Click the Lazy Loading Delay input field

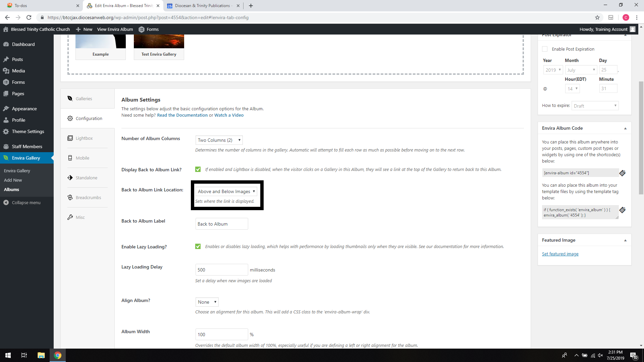221,270
